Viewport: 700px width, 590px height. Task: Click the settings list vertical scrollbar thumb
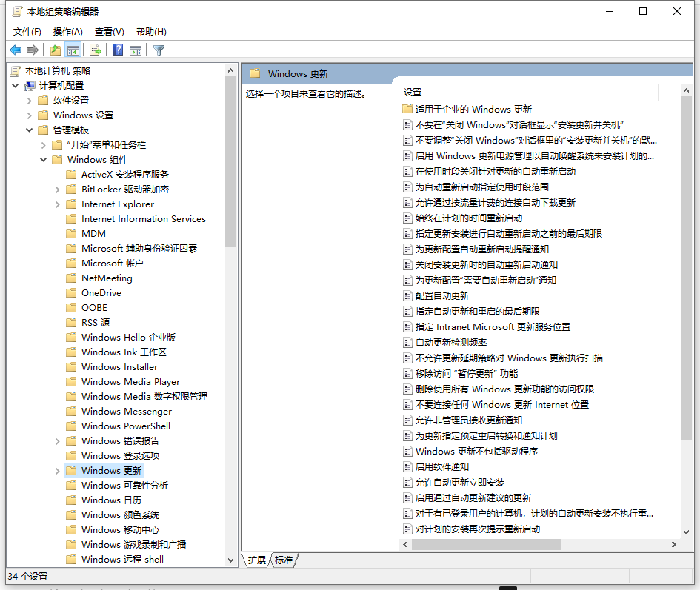coord(686,268)
